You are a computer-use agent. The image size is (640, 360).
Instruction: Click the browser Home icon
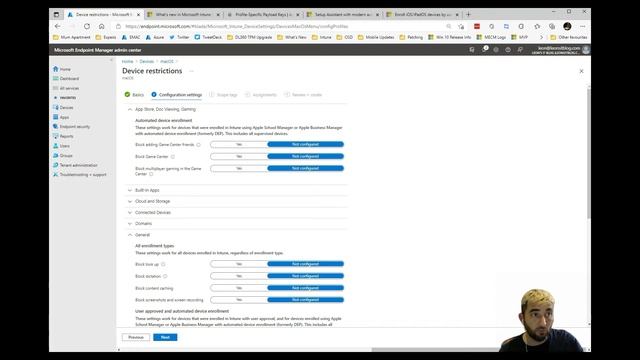(x=101, y=26)
